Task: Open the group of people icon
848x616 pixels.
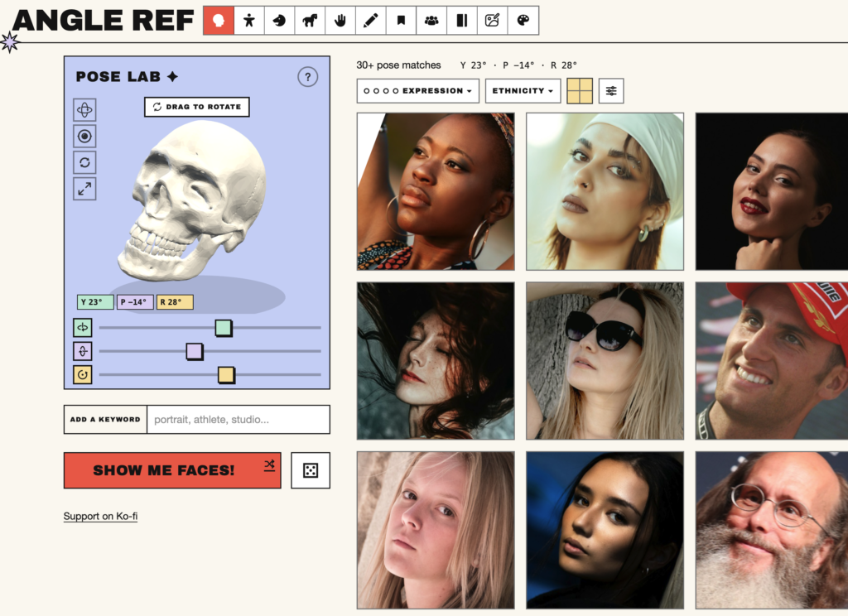Action: pyautogui.click(x=431, y=21)
